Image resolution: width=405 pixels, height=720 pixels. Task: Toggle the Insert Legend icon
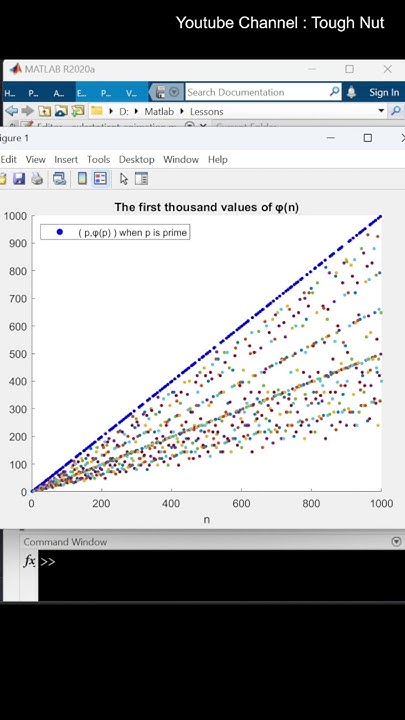click(100, 179)
